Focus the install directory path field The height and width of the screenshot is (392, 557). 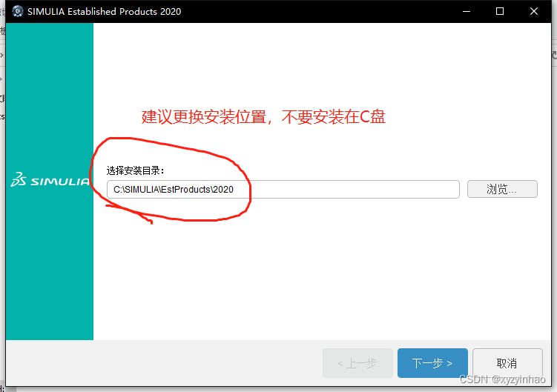(x=334, y=189)
